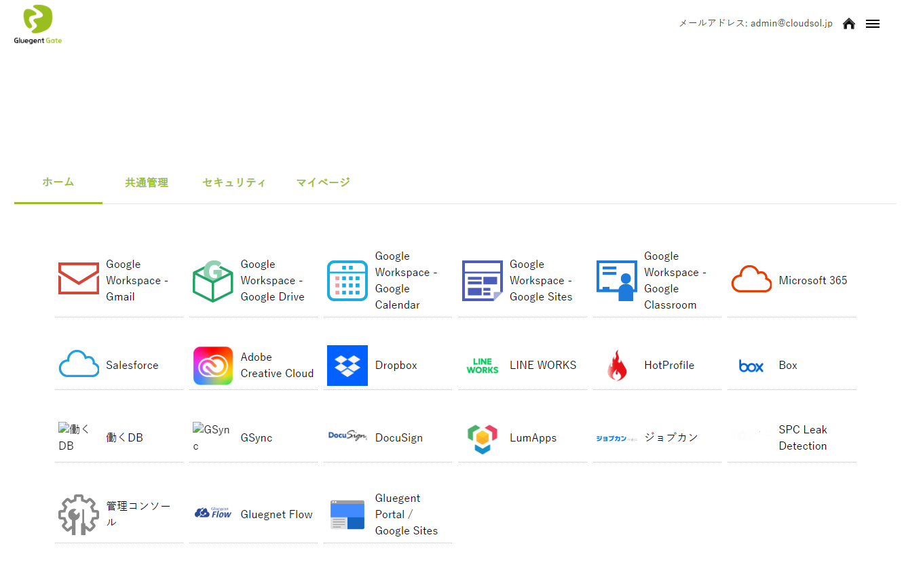Select the セキュリティ tab
Screen dimensions: 906x588
point(233,182)
